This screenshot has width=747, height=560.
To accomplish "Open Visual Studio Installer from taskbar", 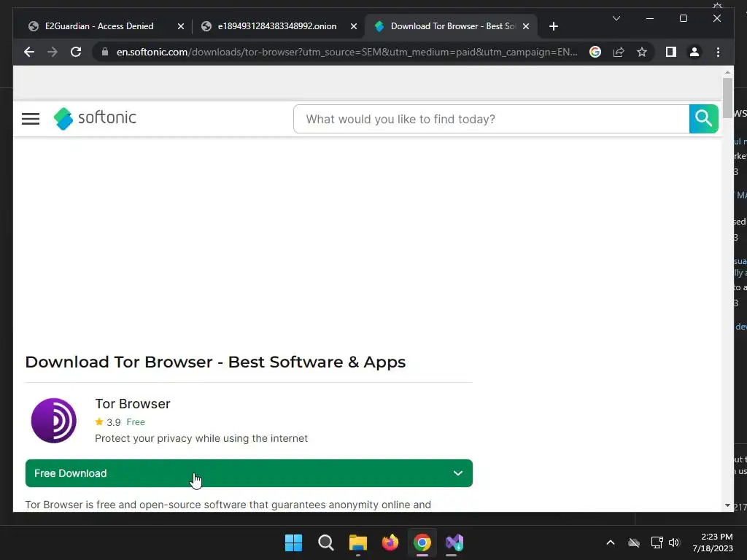I will 454,542.
